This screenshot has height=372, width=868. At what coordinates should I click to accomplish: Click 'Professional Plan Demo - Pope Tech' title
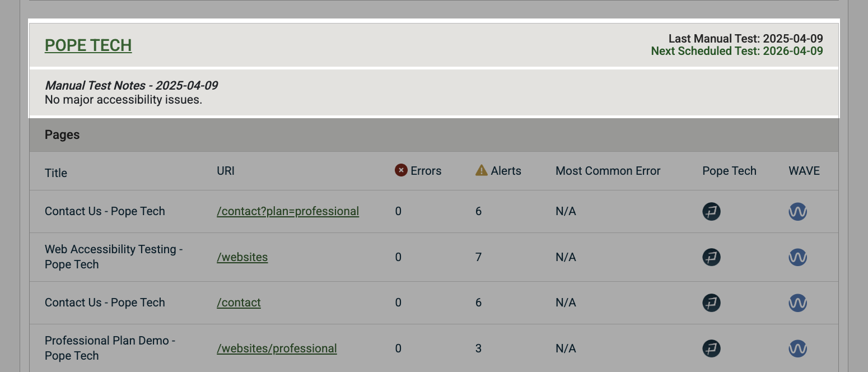coord(110,348)
